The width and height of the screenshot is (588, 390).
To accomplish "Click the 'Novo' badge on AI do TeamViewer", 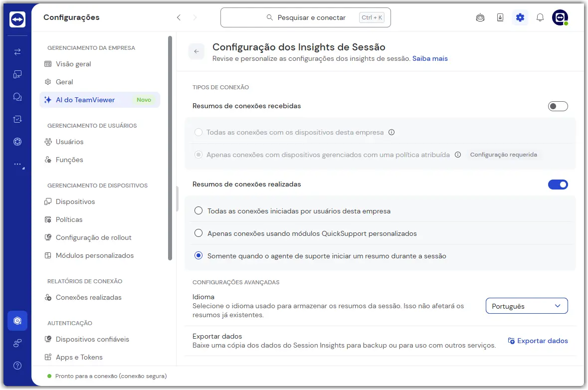I will [144, 100].
